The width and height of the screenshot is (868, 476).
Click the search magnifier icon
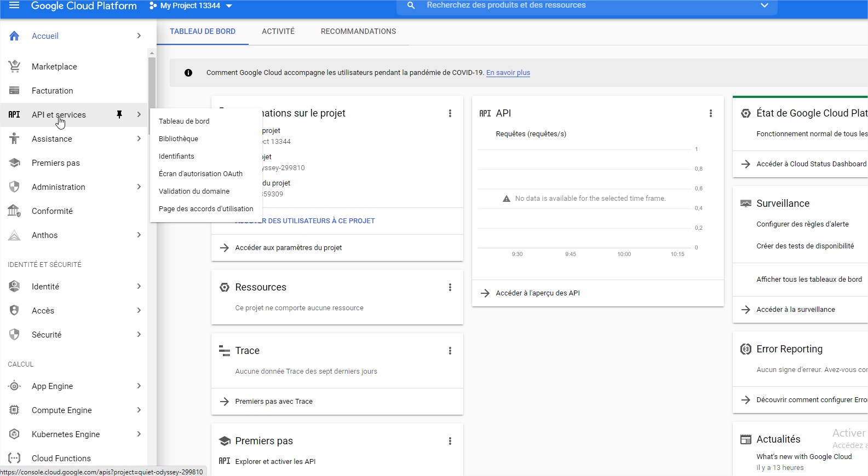(411, 5)
